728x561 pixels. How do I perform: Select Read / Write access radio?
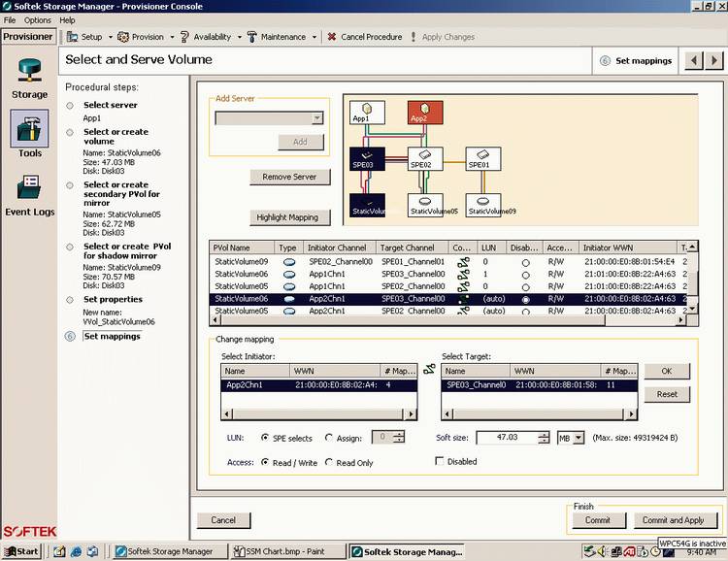[x=265, y=462]
